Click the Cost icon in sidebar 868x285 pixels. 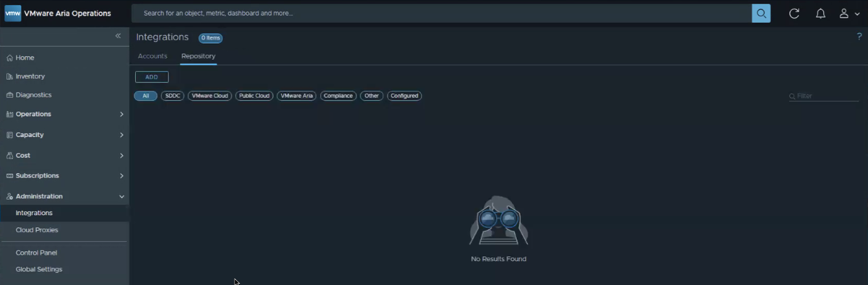(x=10, y=156)
